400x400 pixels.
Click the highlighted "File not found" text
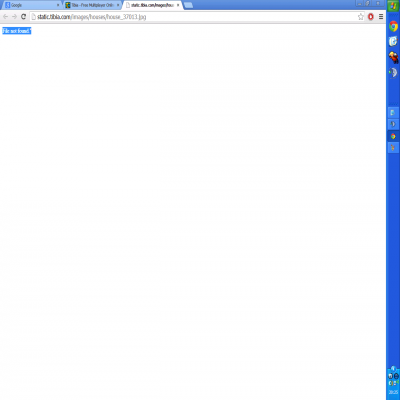pos(17,31)
